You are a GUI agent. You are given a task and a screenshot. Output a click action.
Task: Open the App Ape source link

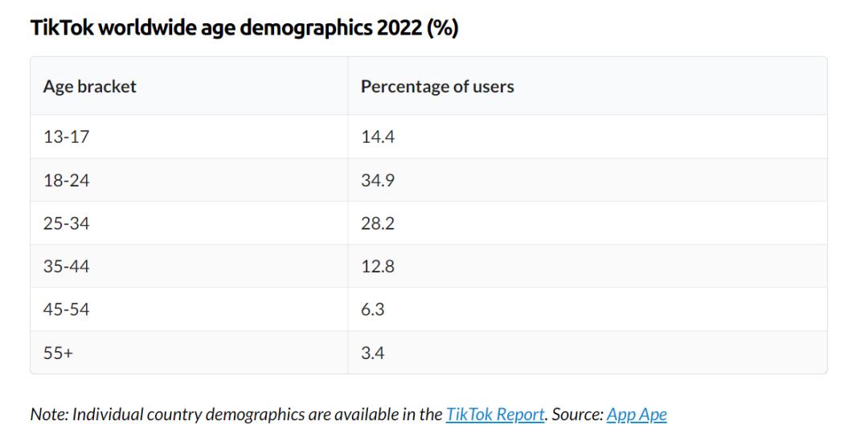tap(637, 415)
